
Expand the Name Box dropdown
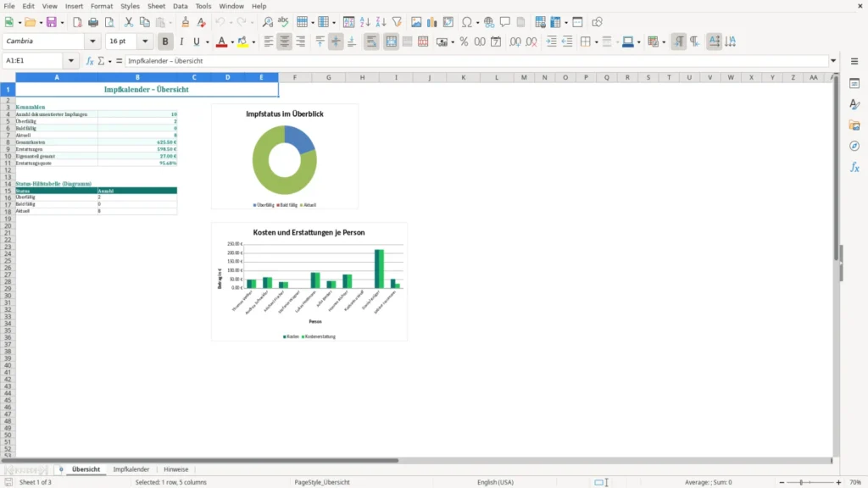71,61
